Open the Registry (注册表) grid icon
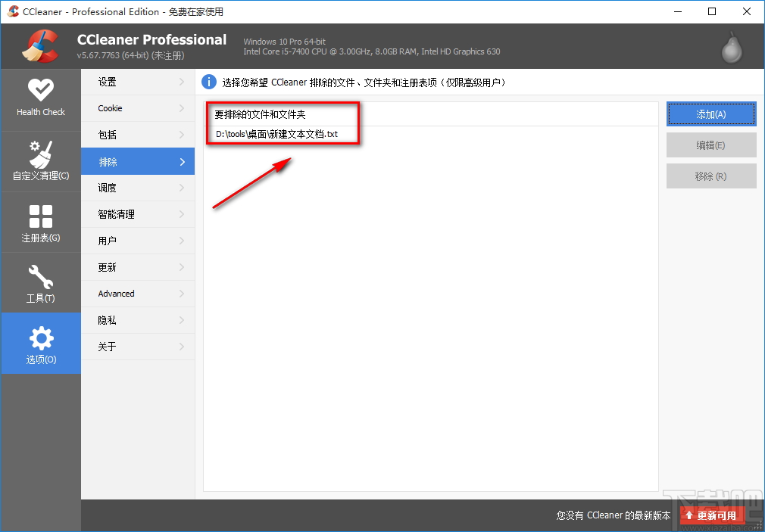 click(41, 222)
